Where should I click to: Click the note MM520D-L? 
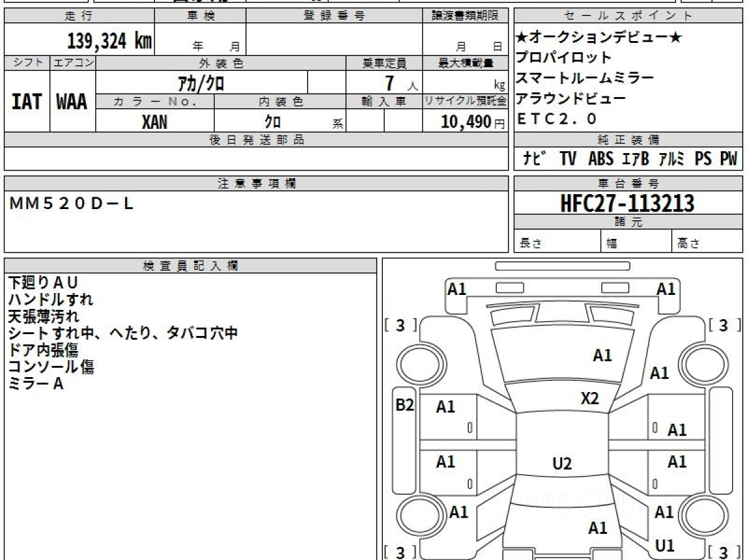point(72,202)
